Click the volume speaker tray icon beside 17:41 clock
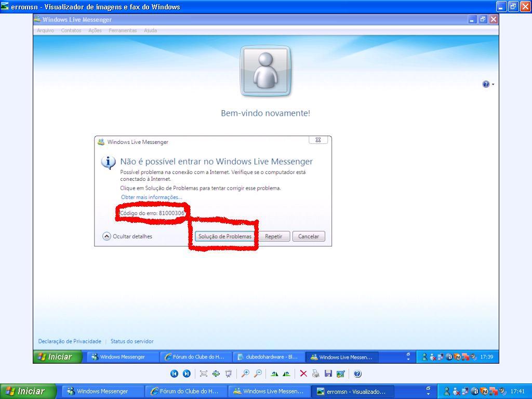This screenshot has width=532, height=399. pos(502,391)
